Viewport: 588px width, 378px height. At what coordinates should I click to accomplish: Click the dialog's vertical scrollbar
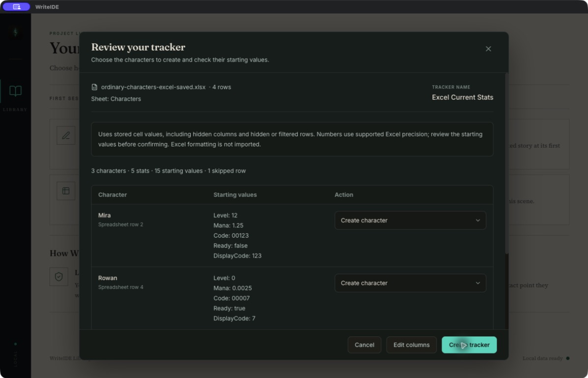pyautogui.click(x=507, y=163)
